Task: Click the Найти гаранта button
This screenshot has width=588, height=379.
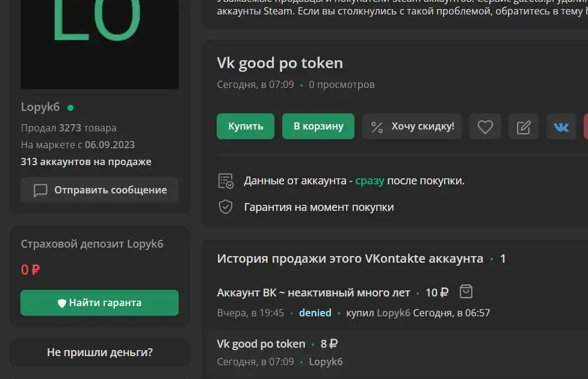Action: click(99, 302)
